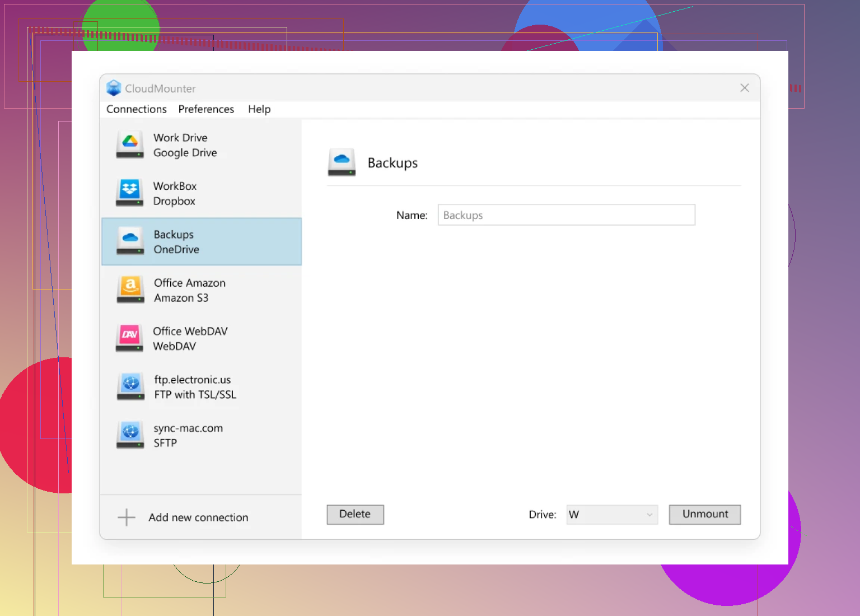This screenshot has height=616, width=860.
Task: Select the Office WebDAV connection label
Action: pyautogui.click(x=190, y=331)
